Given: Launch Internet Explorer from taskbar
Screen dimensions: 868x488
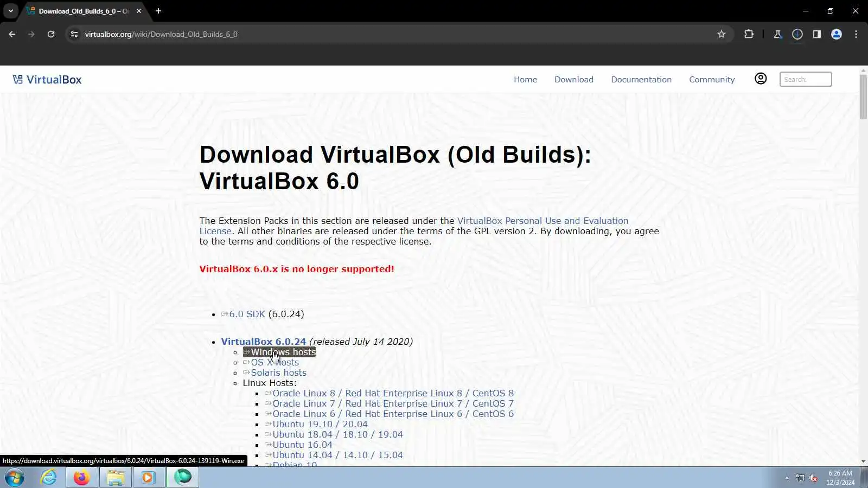Looking at the screenshot, I should point(49,477).
